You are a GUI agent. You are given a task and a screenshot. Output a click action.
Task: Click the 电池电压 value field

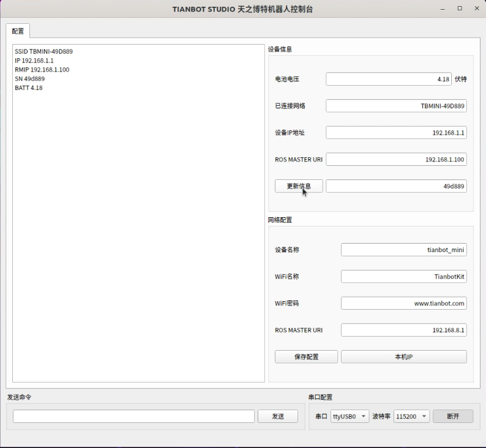pos(389,79)
